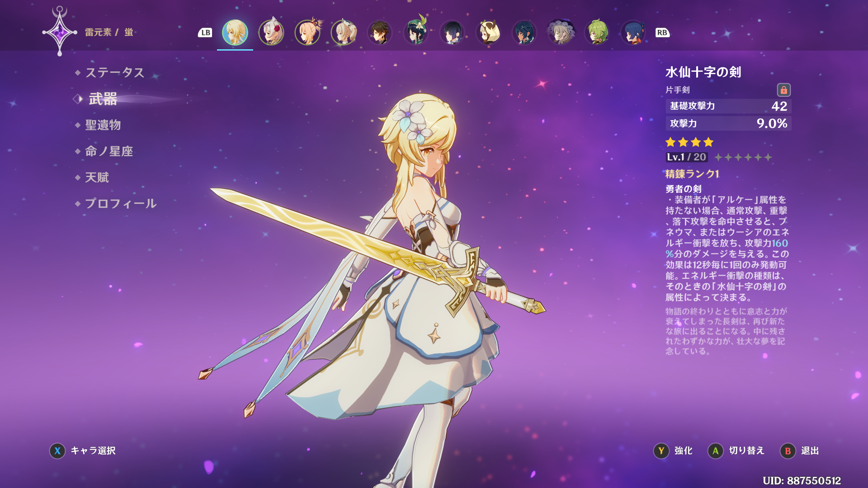
Task: Choose Xingqiu's blue-haired portrait
Action: click(633, 33)
